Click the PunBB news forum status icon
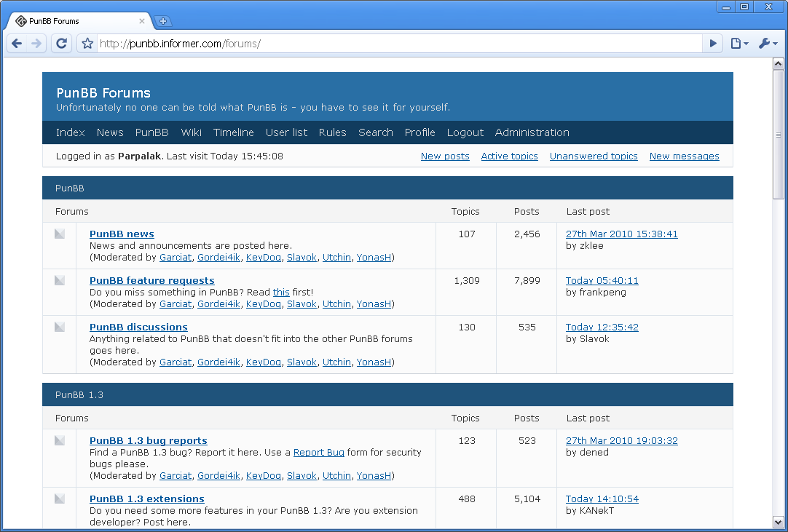Viewport: 788px width, 532px height. click(x=60, y=234)
